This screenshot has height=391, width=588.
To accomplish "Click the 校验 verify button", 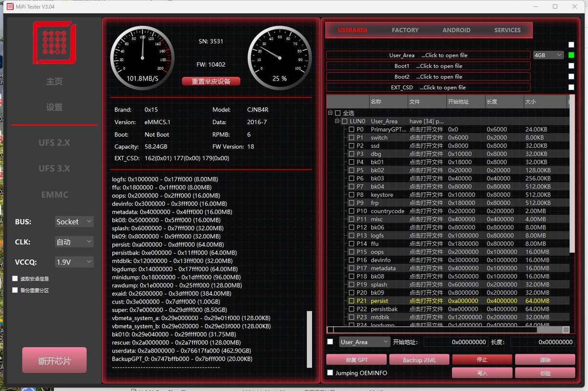I will [545, 373].
